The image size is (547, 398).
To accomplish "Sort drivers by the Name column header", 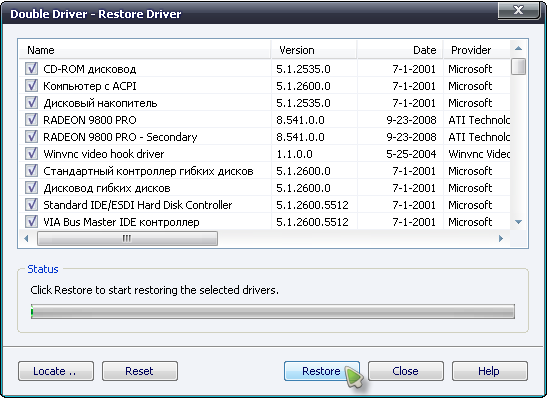I will (x=144, y=50).
